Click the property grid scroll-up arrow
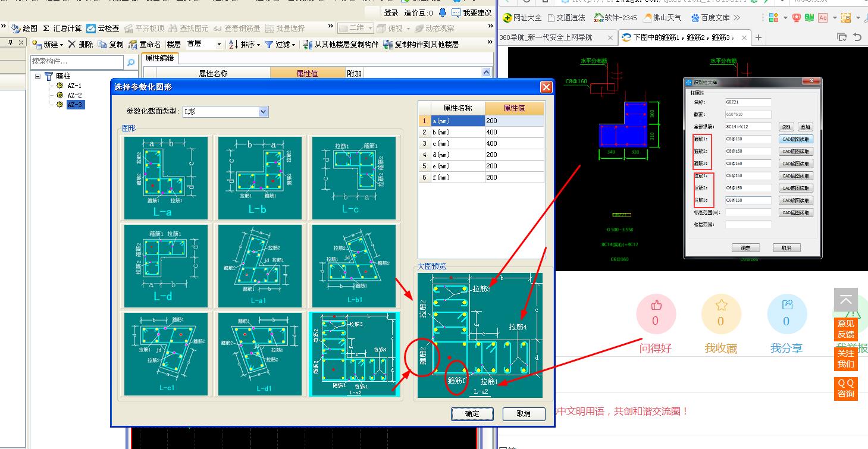Viewport: 868px width, 449px height. point(487,73)
